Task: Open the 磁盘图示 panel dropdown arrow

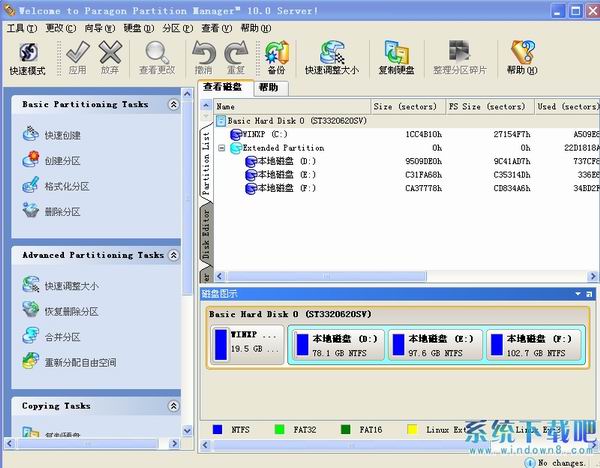Action: [x=578, y=294]
